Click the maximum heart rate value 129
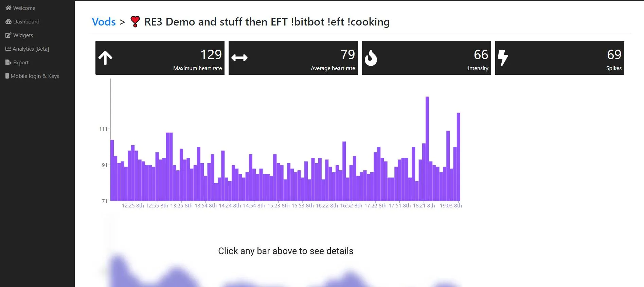The width and height of the screenshot is (644, 287). pyautogui.click(x=211, y=54)
